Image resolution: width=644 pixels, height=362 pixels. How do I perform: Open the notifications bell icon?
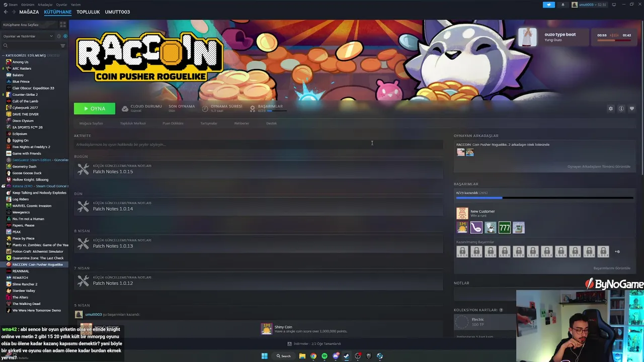point(562,5)
